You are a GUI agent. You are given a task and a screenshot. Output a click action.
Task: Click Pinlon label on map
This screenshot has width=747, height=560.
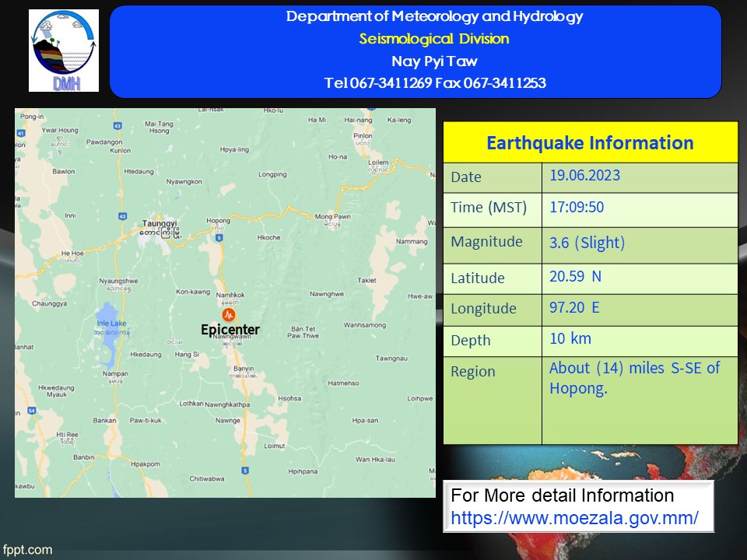click(363, 135)
